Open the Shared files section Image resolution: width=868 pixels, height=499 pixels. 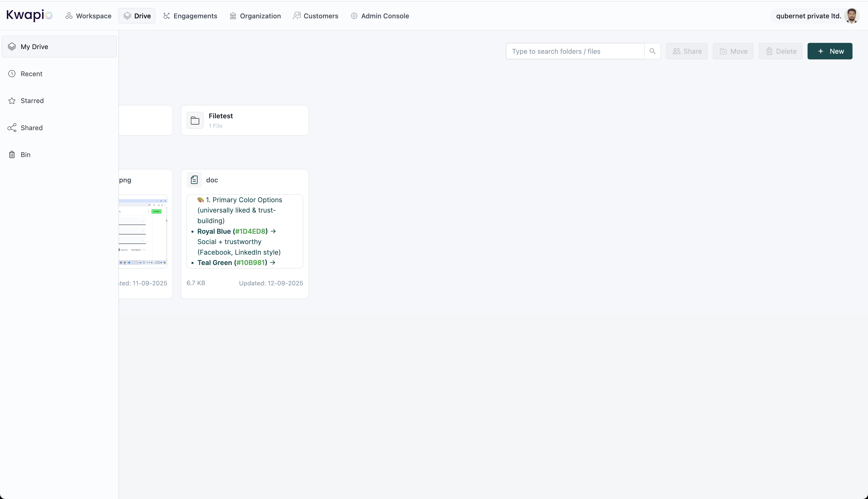(31, 128)
